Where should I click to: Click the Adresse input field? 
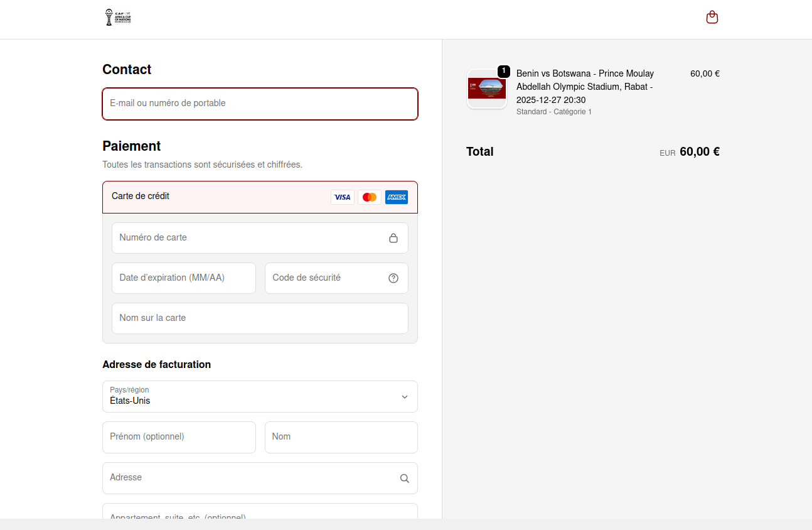click(x=251, y=478)
